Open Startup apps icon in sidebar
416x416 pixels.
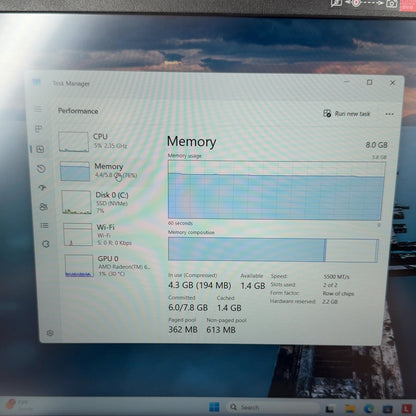42,188
